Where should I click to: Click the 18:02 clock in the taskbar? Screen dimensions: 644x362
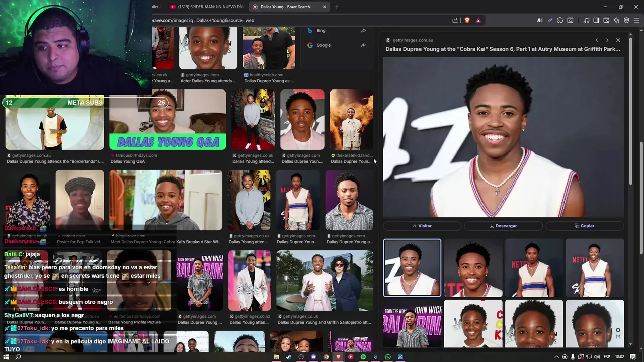pos(620,357)
